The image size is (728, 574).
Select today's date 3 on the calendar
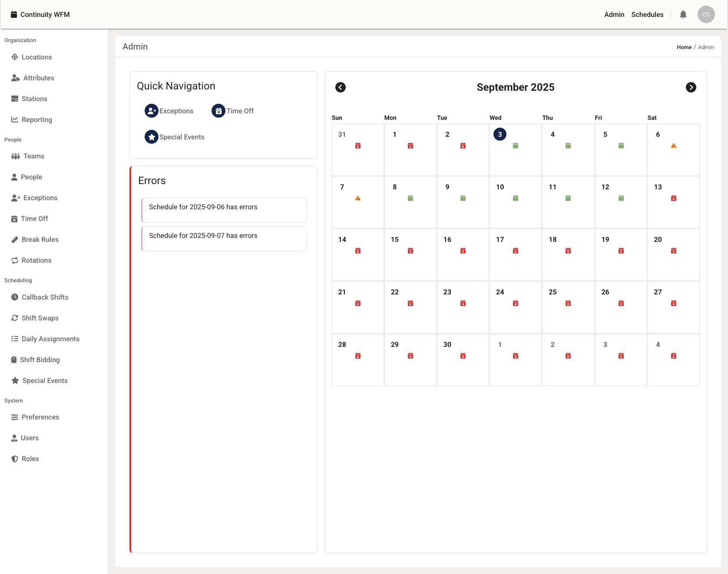pyautogui.click(x=500, y=134)
